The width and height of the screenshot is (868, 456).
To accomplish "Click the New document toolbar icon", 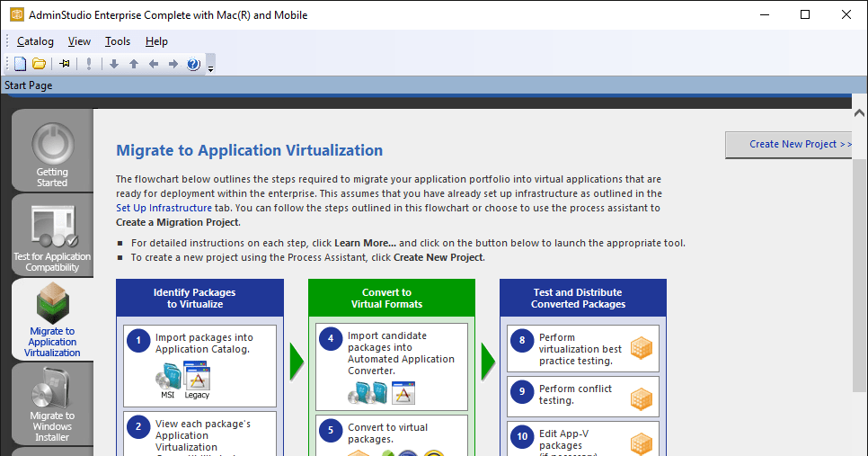I will 21,64.
